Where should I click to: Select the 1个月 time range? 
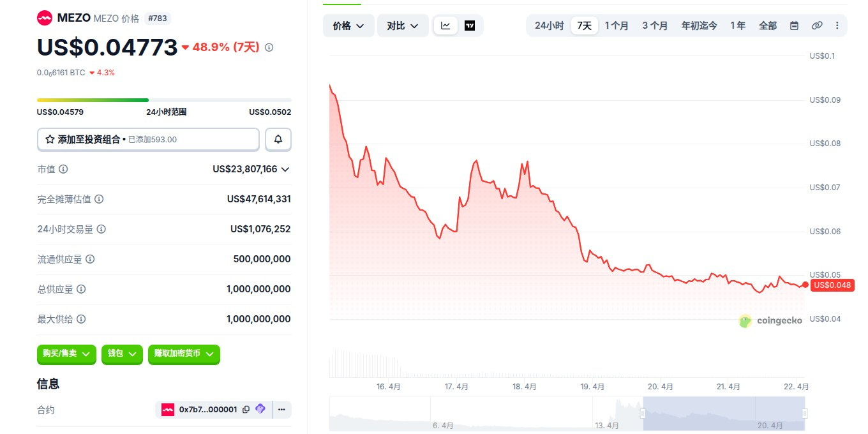(x=617, y=26)
